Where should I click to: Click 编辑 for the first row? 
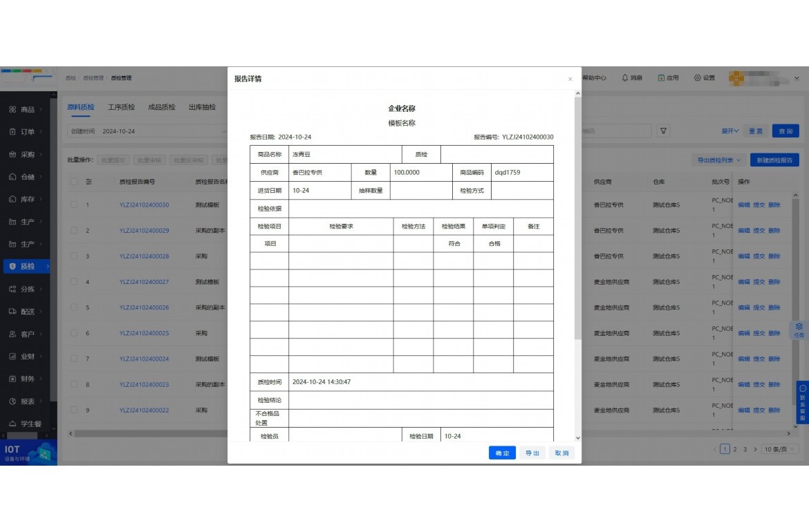tap(743, 205)
